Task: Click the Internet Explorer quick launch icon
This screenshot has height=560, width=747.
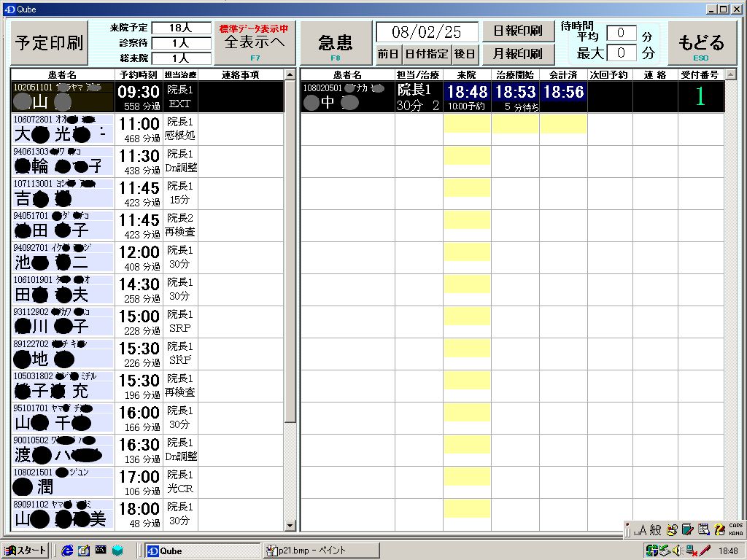Action: 68,551
